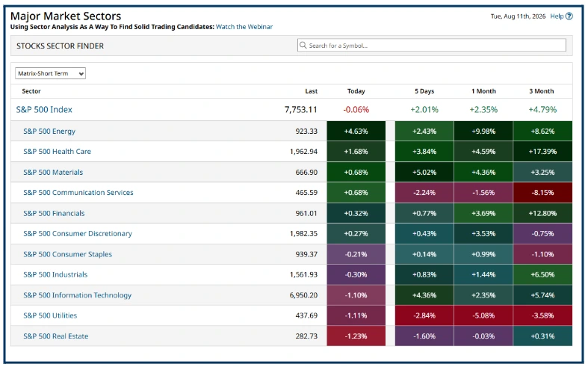Open S&P 500 Communication Services sector

click(x=78, y=193)
